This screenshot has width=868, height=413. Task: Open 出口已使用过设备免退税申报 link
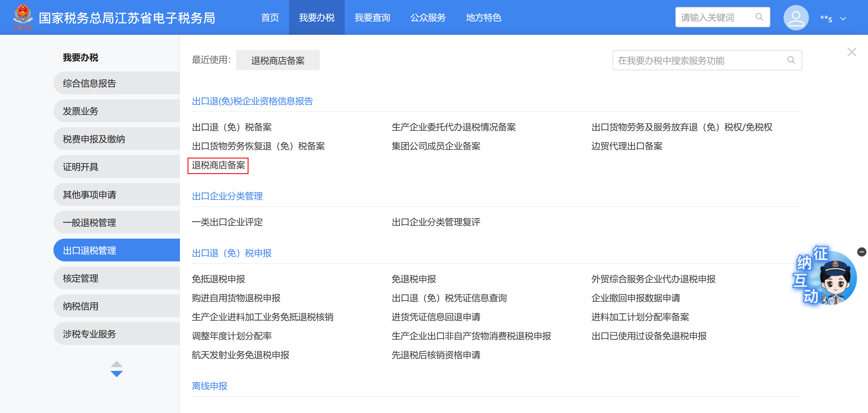pos(649,336)
